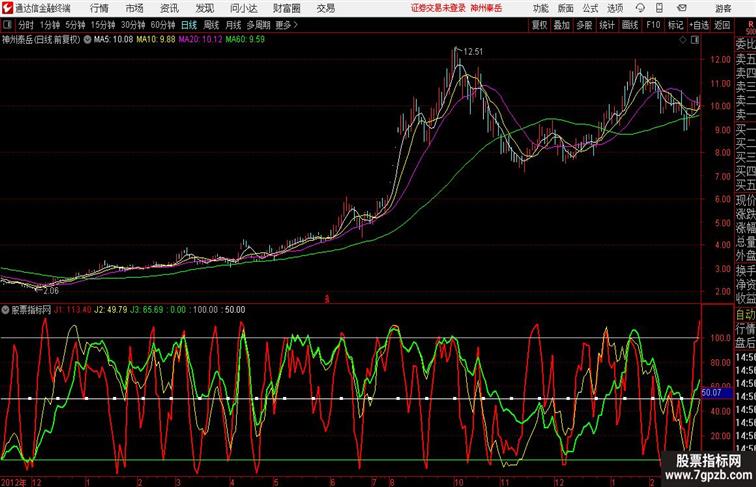
Task: Click the 统计 toolbar button
Action: [x=607, y=25]
